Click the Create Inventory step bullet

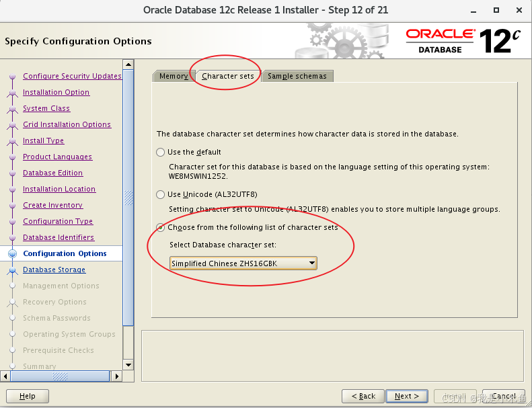[13, 206]
